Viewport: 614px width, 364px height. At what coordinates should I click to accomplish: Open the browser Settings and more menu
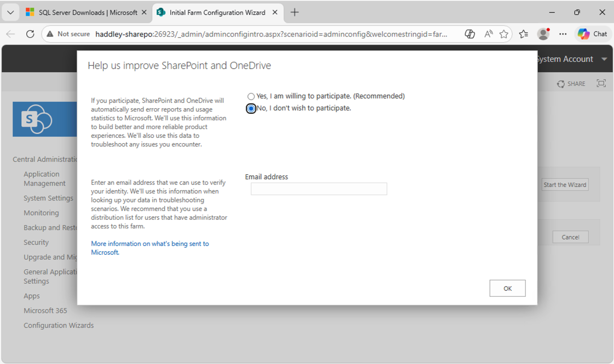563,34
